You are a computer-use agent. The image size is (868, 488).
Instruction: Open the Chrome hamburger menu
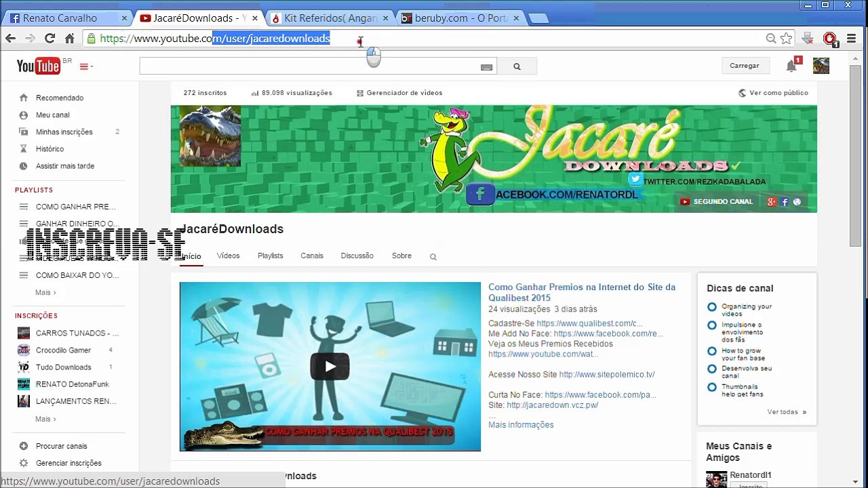(x=852, y=39)
